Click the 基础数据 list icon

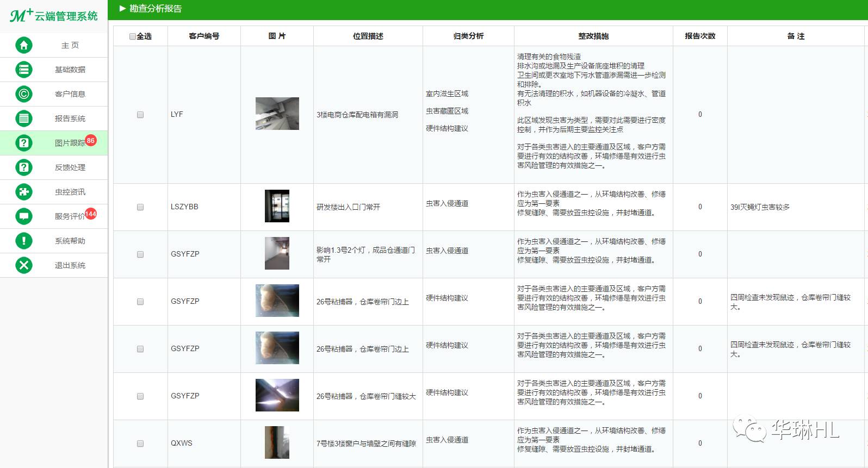24,70
